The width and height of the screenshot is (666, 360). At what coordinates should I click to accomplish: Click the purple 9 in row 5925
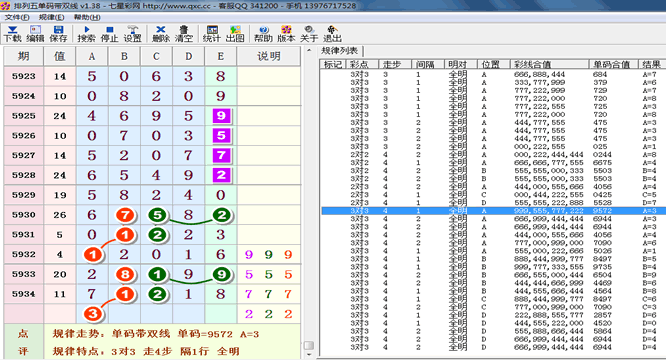(221, 115)
